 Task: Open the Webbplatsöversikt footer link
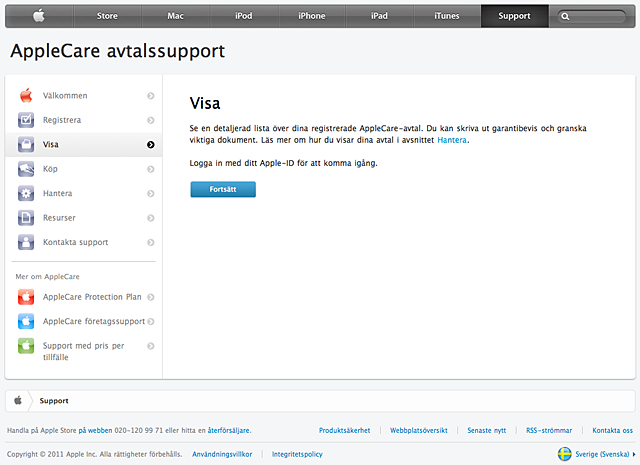pos(419,430)
